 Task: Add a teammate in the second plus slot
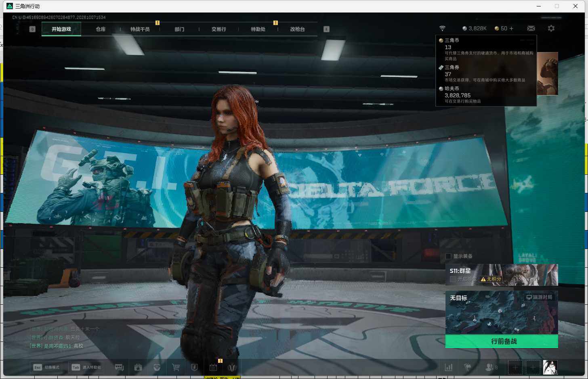533,367
